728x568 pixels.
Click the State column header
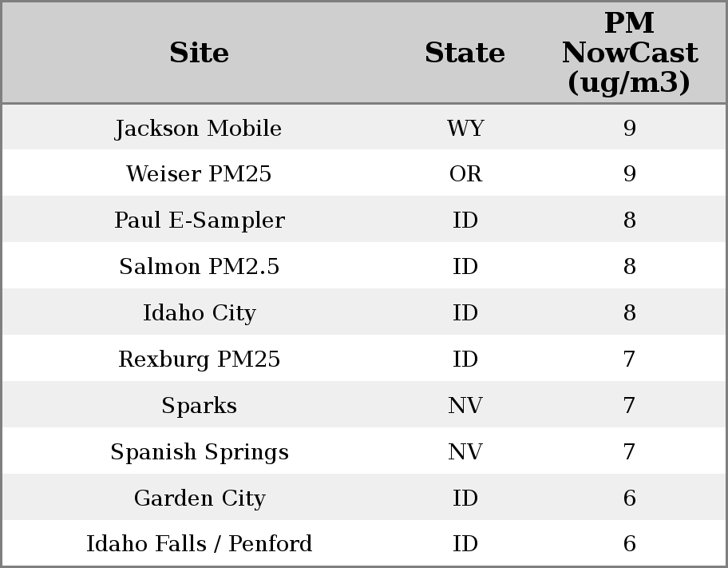point(465,53)
